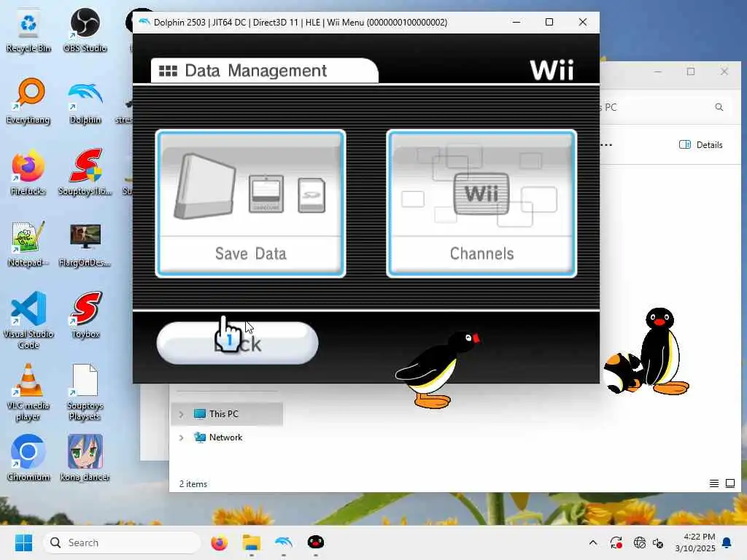The image size is (747, 560).
Task: Minimize the Dolphin window
Action: 516,22
